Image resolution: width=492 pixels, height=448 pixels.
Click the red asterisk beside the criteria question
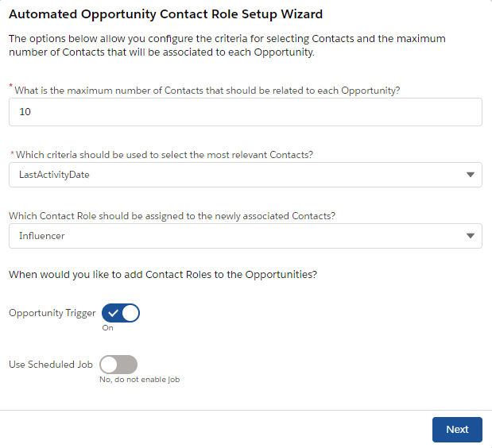point(12,153)
